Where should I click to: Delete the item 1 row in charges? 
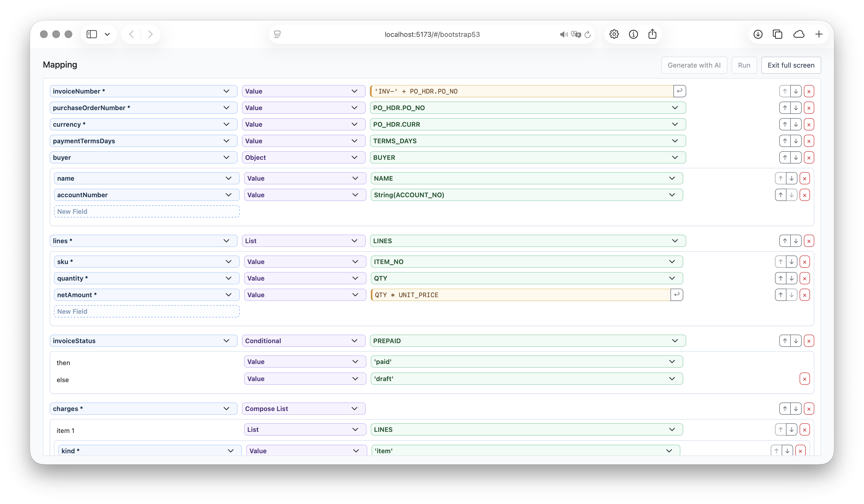point(805,430)
